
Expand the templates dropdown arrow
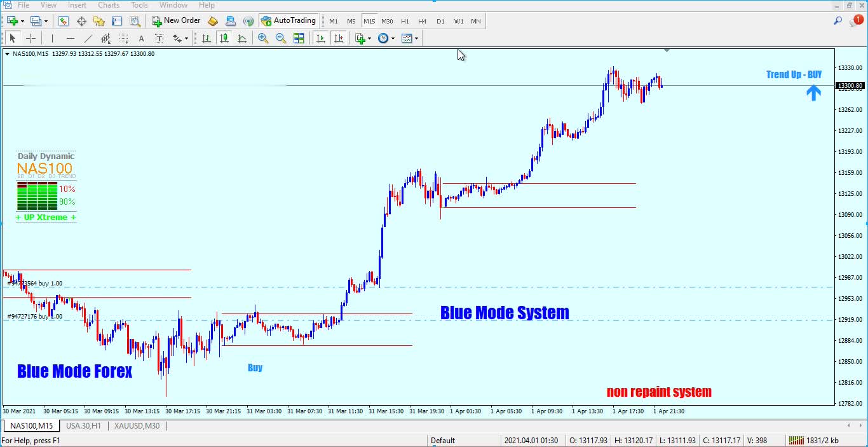[x=416, y=38]
